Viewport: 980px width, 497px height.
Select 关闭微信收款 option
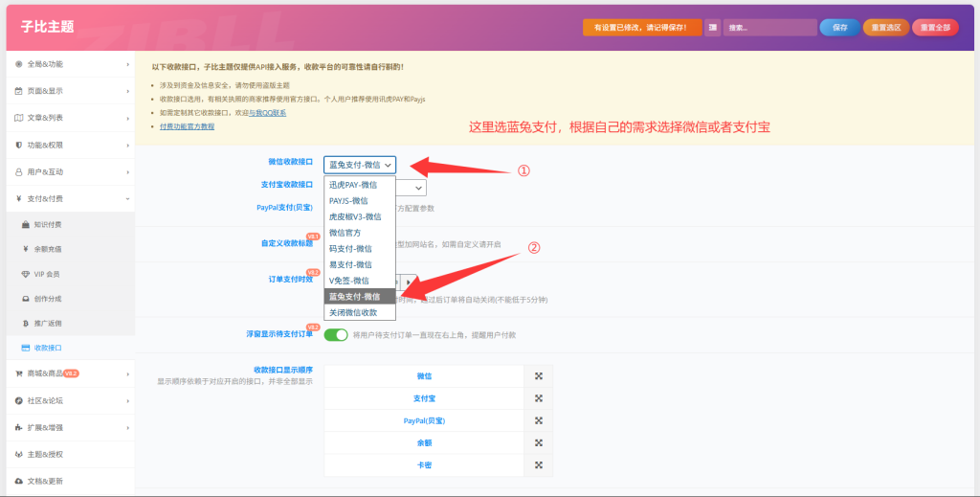pos(360,312)
